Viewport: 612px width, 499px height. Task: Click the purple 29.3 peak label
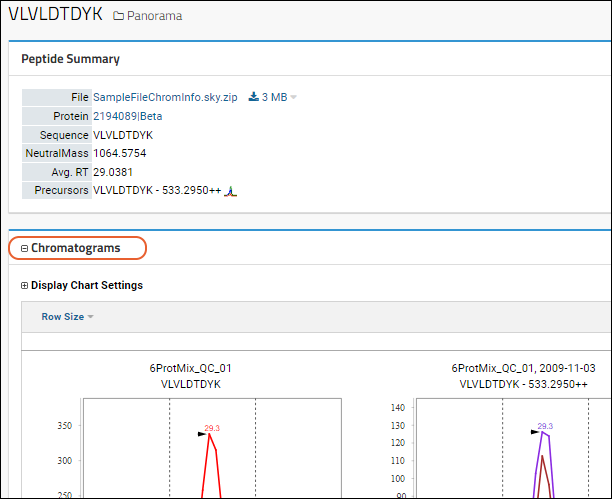coord(545,426)
